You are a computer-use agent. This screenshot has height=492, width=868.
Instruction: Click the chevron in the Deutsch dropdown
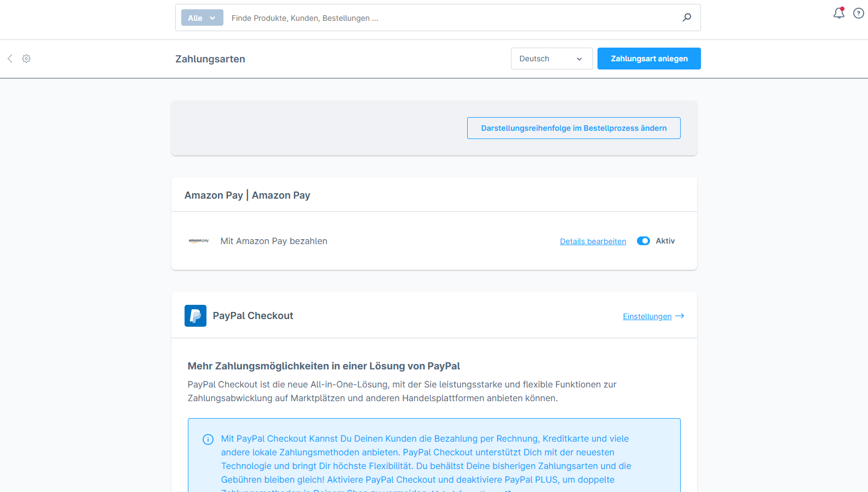tap(579, 59)
